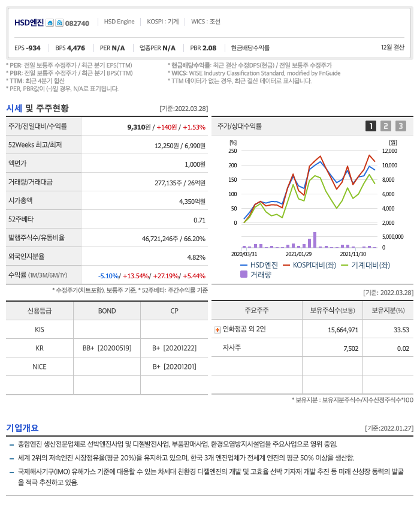Screen dimensions: 420x505
Task: Click the +27.19% six-month return
Action: pos(166,276)
